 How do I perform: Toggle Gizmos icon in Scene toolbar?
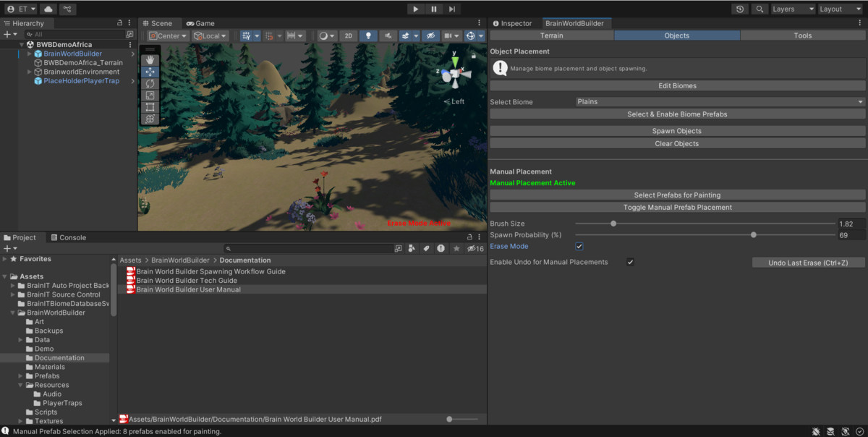(471, 35)
